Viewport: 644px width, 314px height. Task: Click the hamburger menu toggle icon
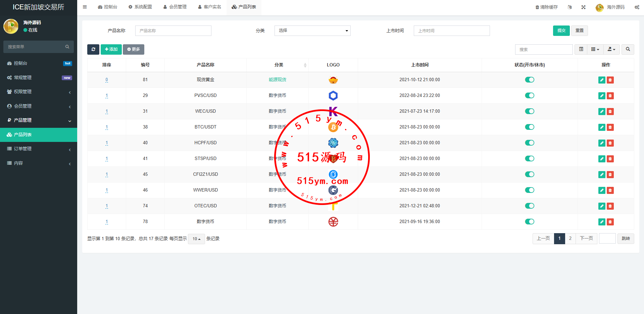tap(85, 7)
